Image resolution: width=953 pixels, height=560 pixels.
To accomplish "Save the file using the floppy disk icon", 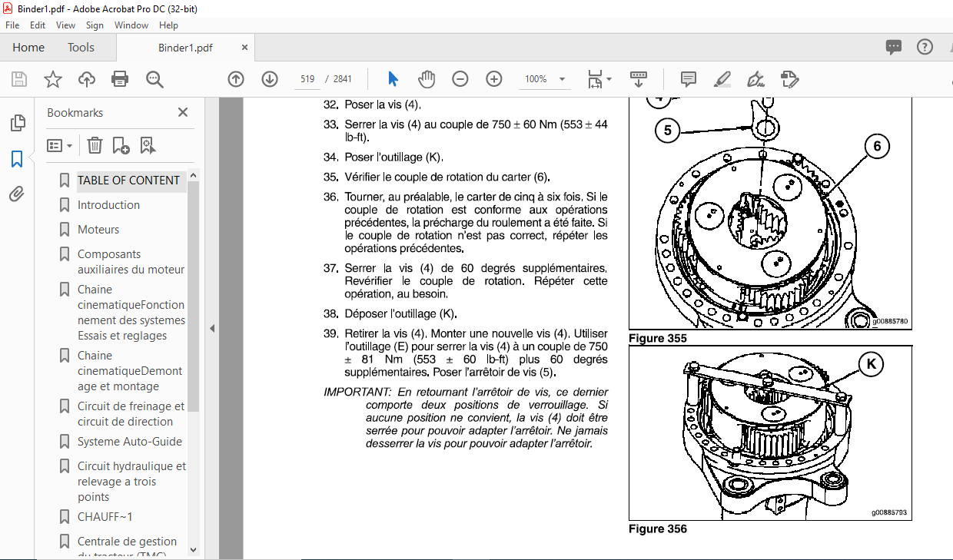I will coord(19,79).
